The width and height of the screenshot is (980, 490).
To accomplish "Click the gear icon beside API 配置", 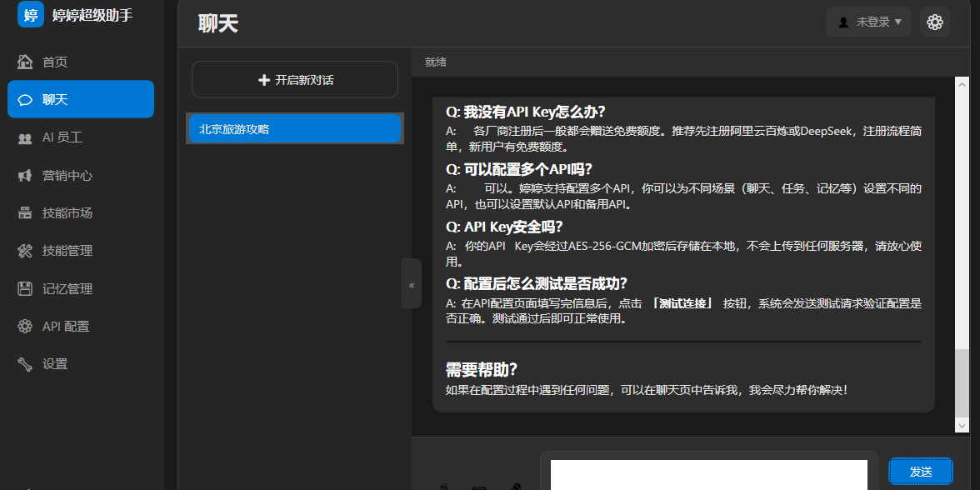I will [25, 327].
